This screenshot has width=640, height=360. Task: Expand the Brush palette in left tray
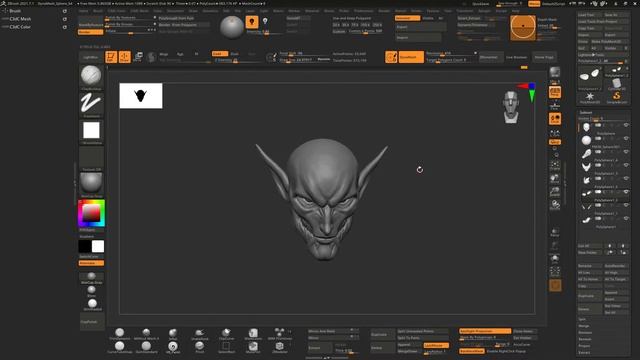pyautogui.click(x=15, y=11)
